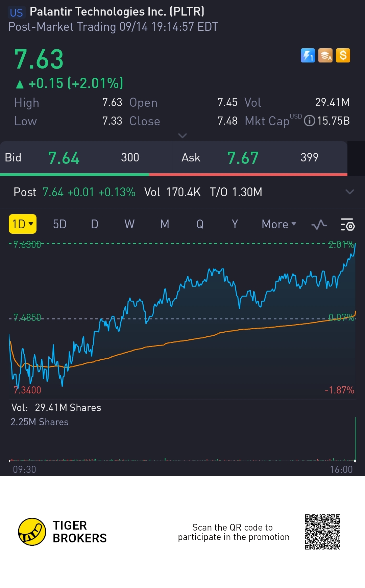This screenshot has width=365, height=588.
Task: Select the Y yearly chart tab
Action: coord(235,224)
